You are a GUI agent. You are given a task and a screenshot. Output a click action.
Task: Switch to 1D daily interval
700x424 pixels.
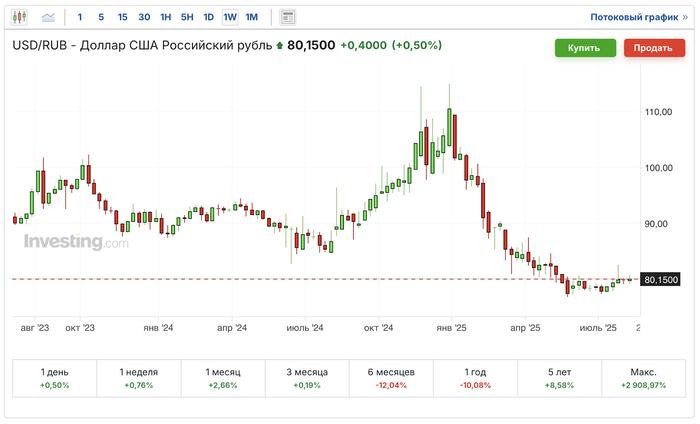click(208, 17)
